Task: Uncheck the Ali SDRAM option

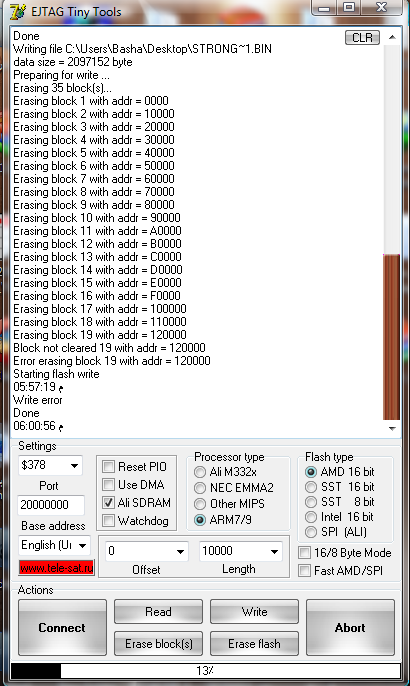Action: pyautogui.click(x=108, y=502)
